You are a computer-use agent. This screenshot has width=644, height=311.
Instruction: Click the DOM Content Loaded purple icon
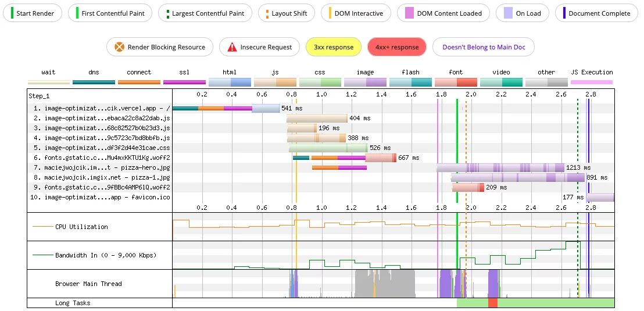(x=409, y=13)
